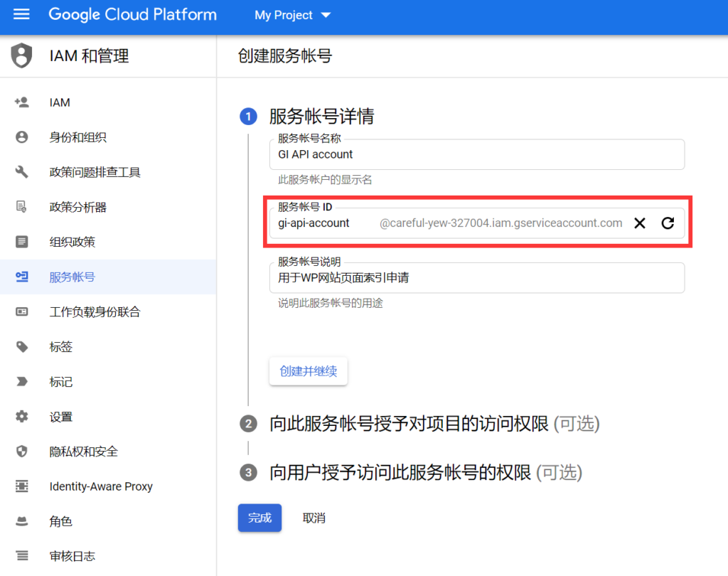Open the hamburger navigation menu
728x576 pixels.
(21, 15)
